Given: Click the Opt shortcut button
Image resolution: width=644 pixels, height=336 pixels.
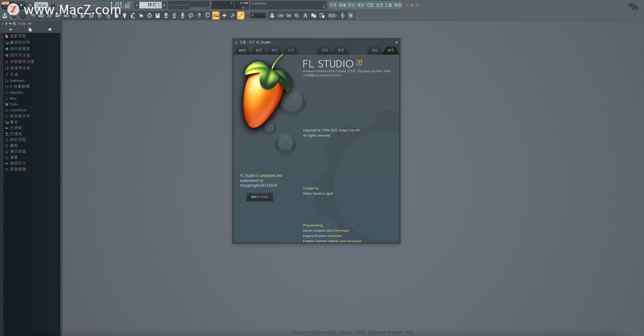Looking at the screenshot, I should click(289, 15).
